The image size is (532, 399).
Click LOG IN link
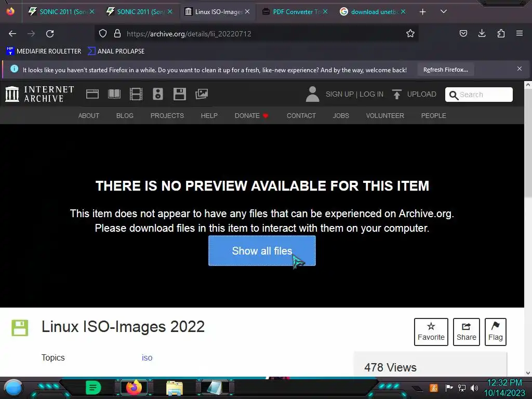(x=371, y=95)
